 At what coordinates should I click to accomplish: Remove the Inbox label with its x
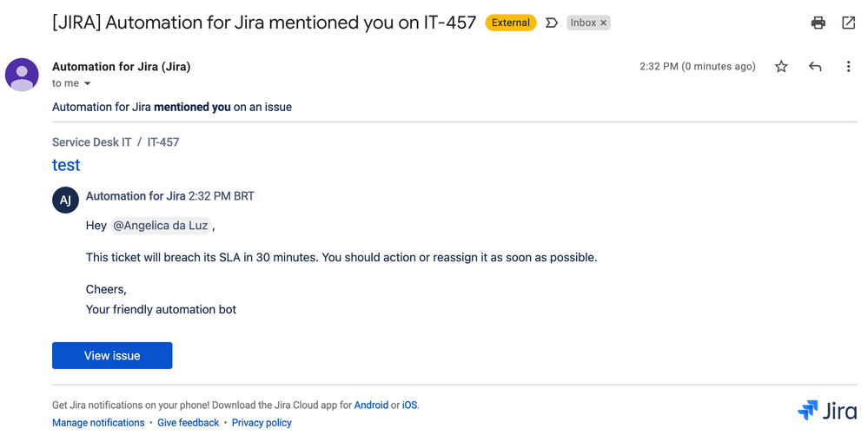[x=603, y=23]
